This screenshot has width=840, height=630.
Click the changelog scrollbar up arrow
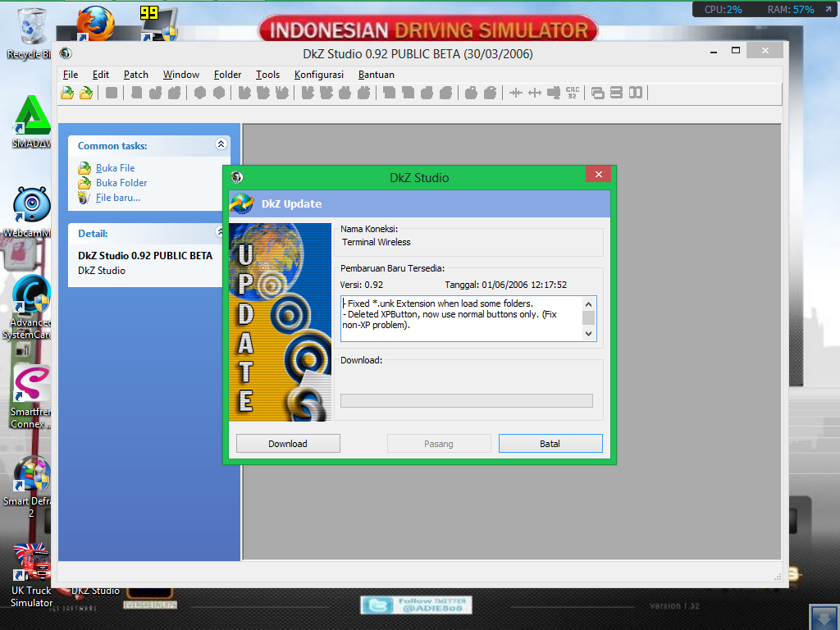coord(588,304)
